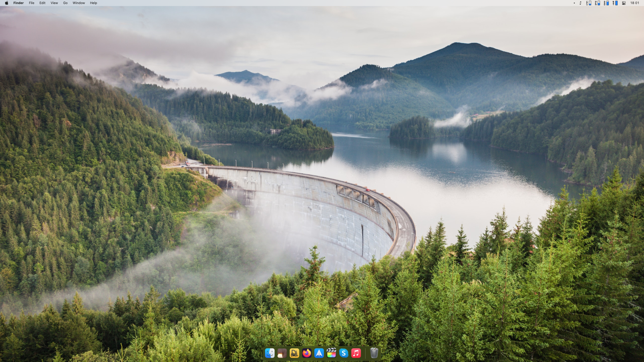Click the expand arrows icon in menu bar
Viewport: 644px width, 362px height.
[x=581, y=3]
